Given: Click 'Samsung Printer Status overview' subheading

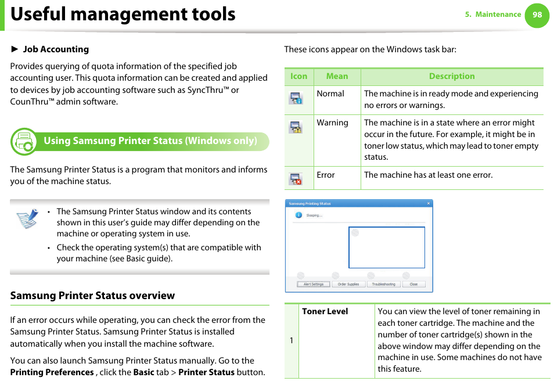Looking at the screenshot, I should pyautogui.click(x=92, y=296).
